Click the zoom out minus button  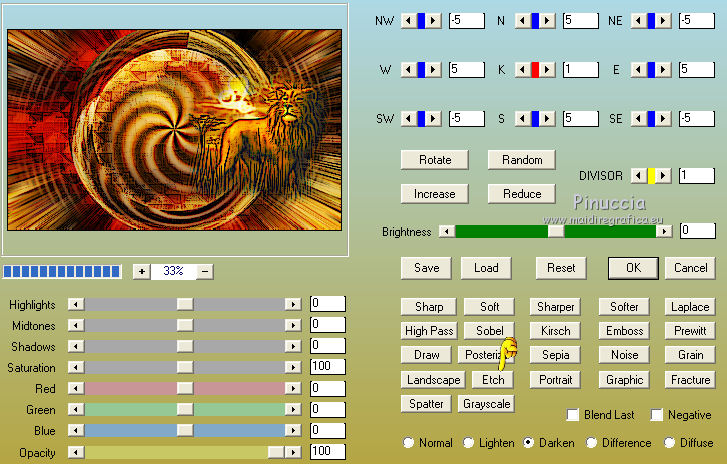205,271
